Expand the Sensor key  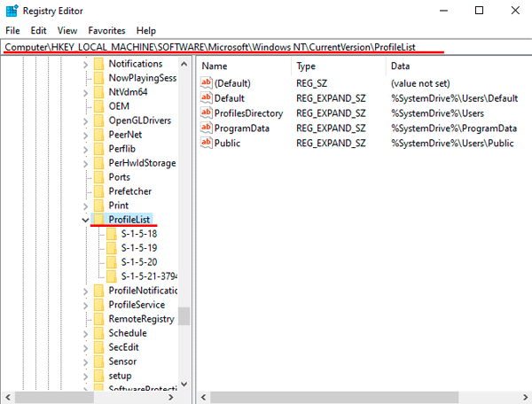pyautogui.click(x=85, y=362)
